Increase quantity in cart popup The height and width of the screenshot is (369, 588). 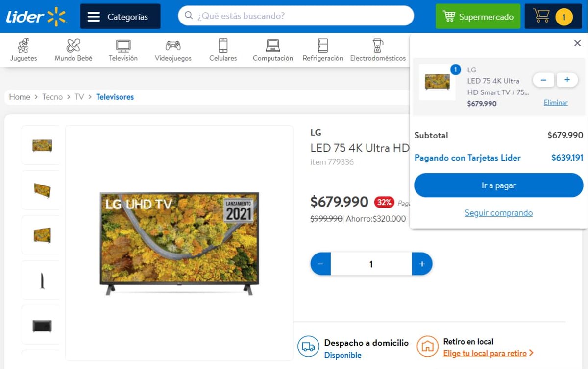567,80
